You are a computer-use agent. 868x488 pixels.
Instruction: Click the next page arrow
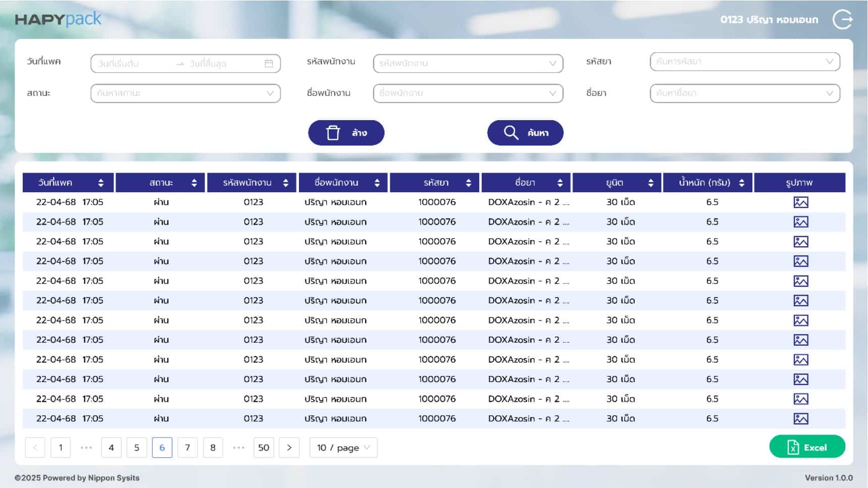[x=288, y=447]
